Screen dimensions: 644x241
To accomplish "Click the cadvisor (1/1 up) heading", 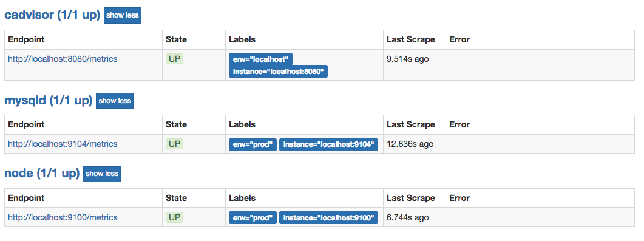I will pyautogui.click(x=52, y=15).
